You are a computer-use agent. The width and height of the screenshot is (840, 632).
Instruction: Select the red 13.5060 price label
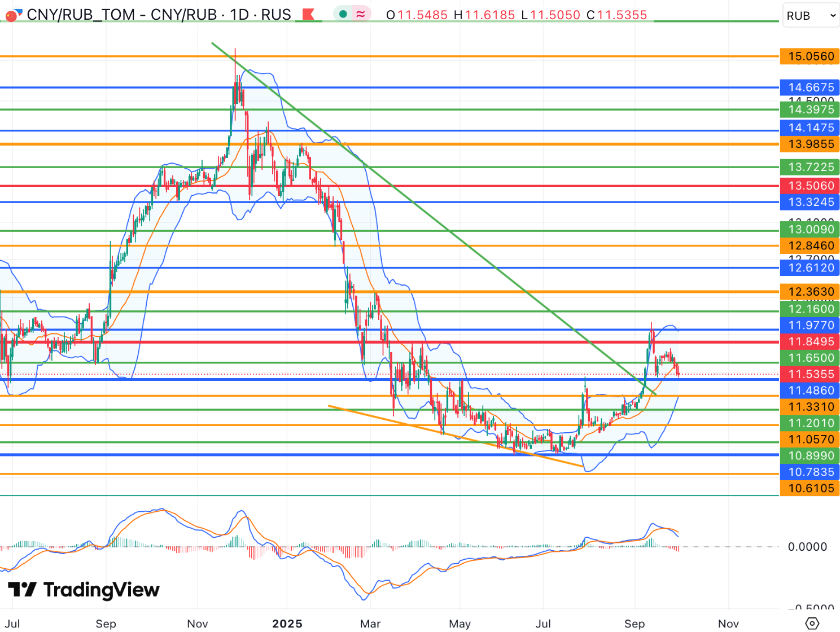click(810, 186)
